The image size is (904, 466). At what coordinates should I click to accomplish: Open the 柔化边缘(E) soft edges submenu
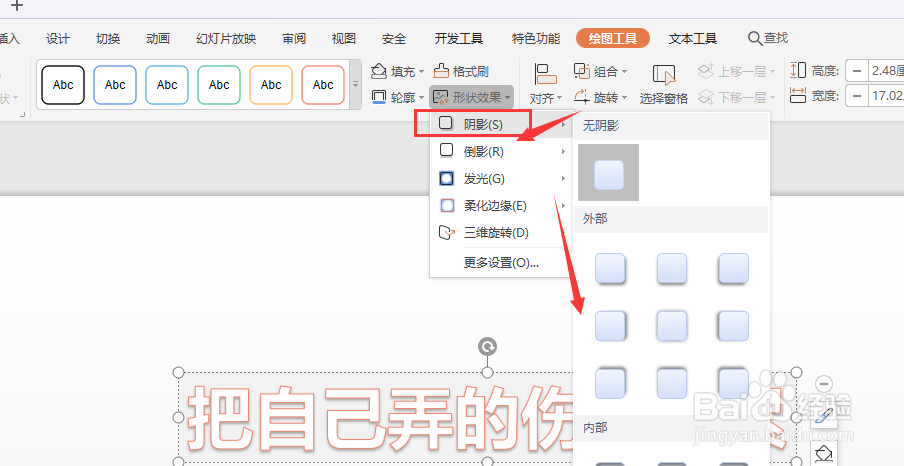[500, 205]
